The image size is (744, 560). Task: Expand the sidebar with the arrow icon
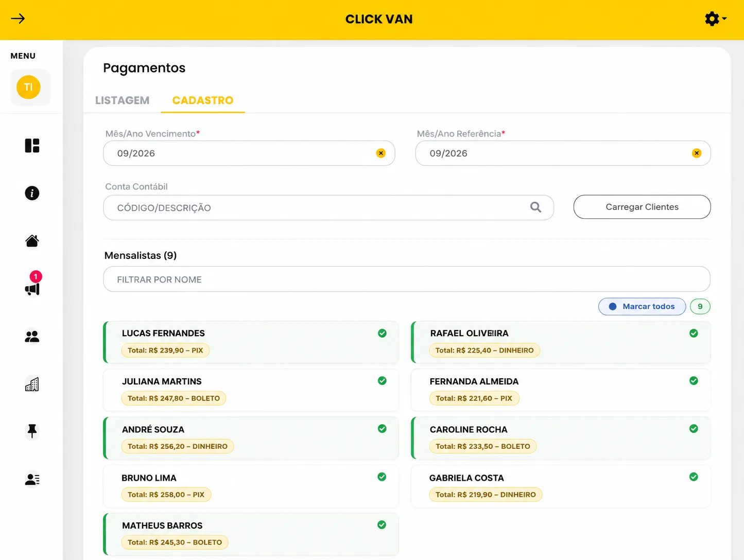(x=18, y=19)
